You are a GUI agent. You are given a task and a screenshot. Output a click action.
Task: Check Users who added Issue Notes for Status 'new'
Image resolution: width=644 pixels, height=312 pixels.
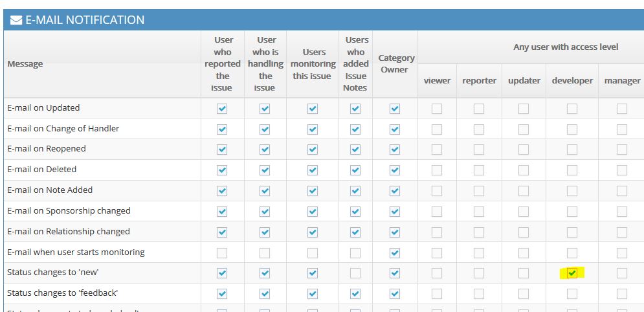tap(355, 273)
